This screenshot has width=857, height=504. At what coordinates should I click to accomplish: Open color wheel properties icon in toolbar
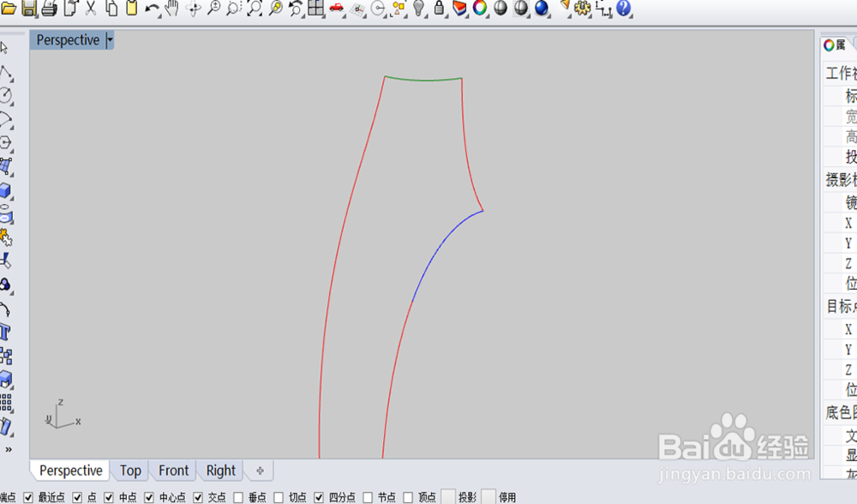(x=480, y=8)
